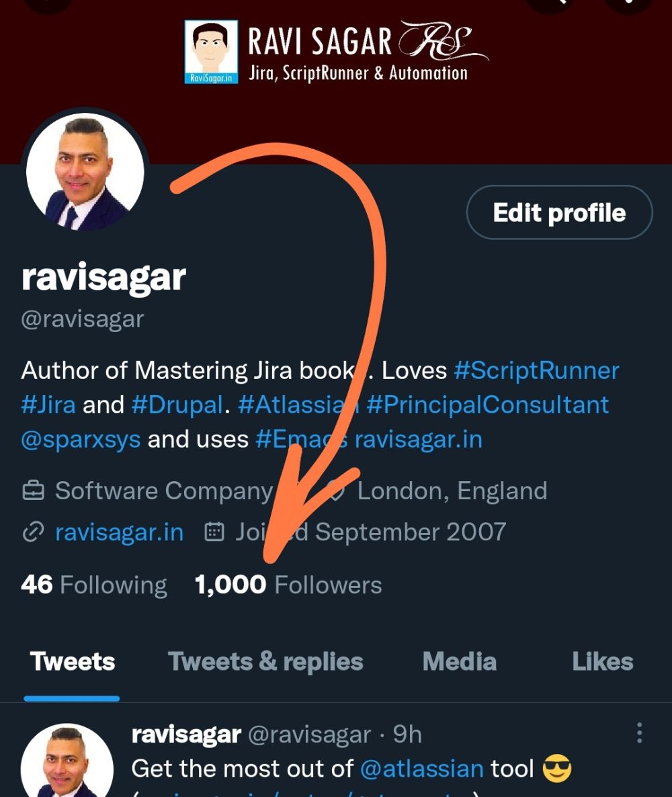Image resolution: width=672 pixels, height=797 pixels.
Task: Click the Edit profile button
Action: click(559, 212)
